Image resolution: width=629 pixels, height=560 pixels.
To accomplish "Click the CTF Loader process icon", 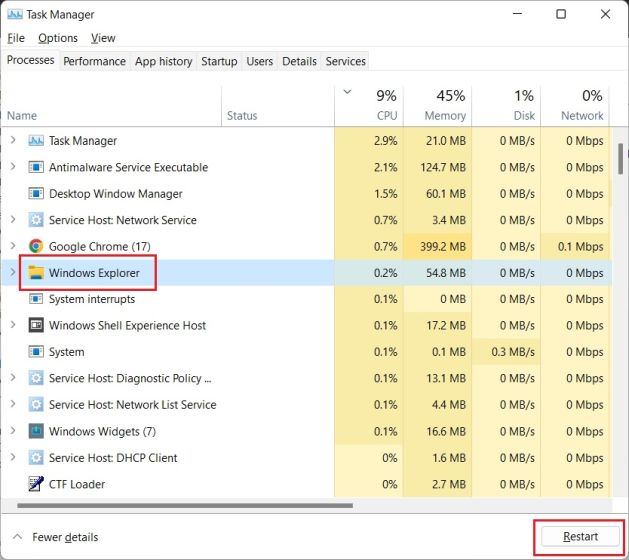I will (x=36, y=484).
